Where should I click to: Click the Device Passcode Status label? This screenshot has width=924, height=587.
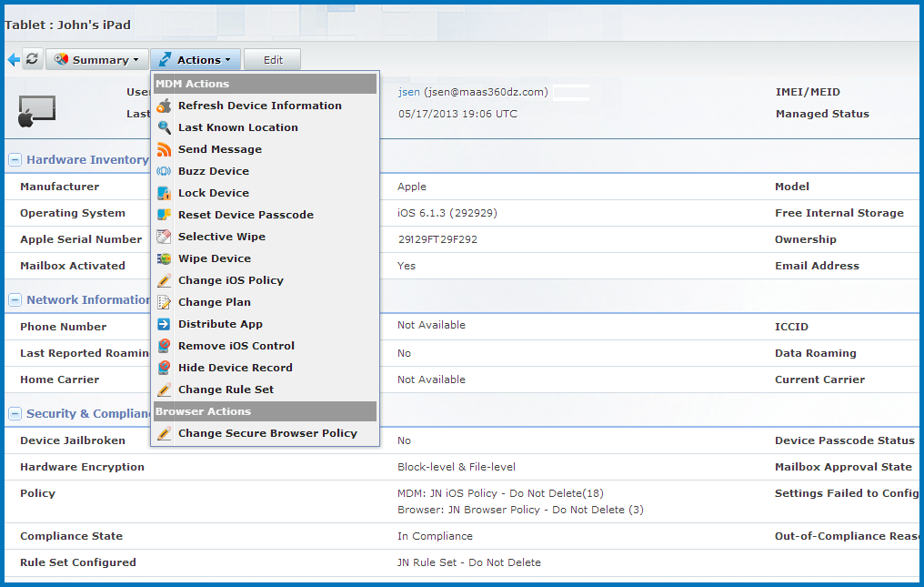pos(845,440)
